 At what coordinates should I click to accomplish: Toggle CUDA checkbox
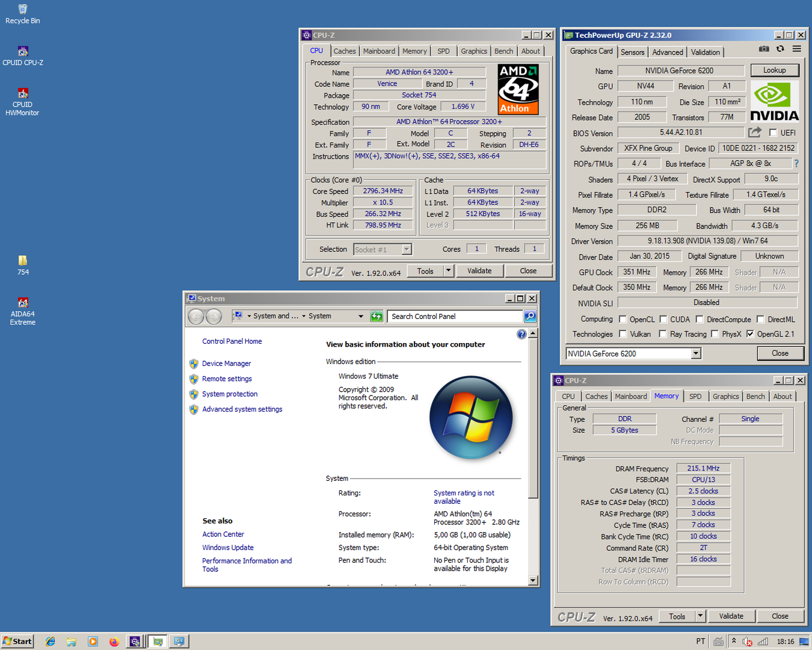(663, 320)
